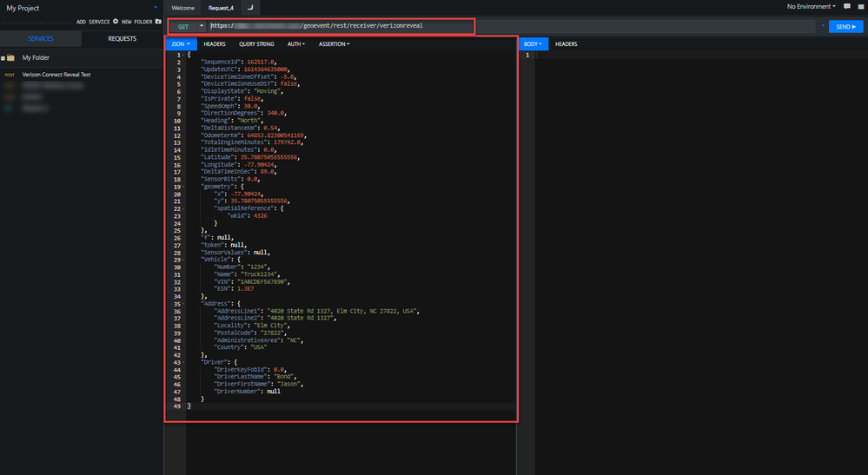Viewport: 868px width, 475px height.
Task: Click the New Folder icon
Action: pos(158,22)
